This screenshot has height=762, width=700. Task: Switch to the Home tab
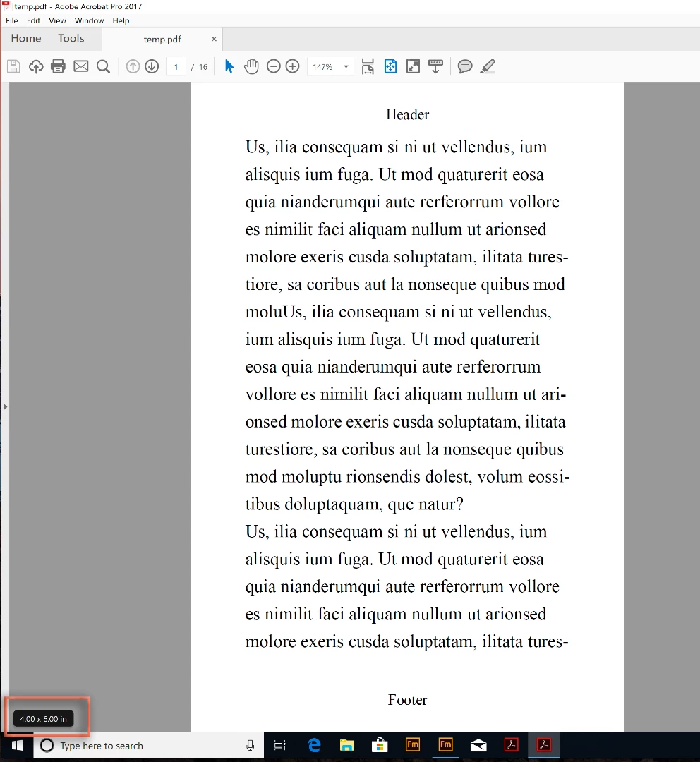[x=26, y=38]
